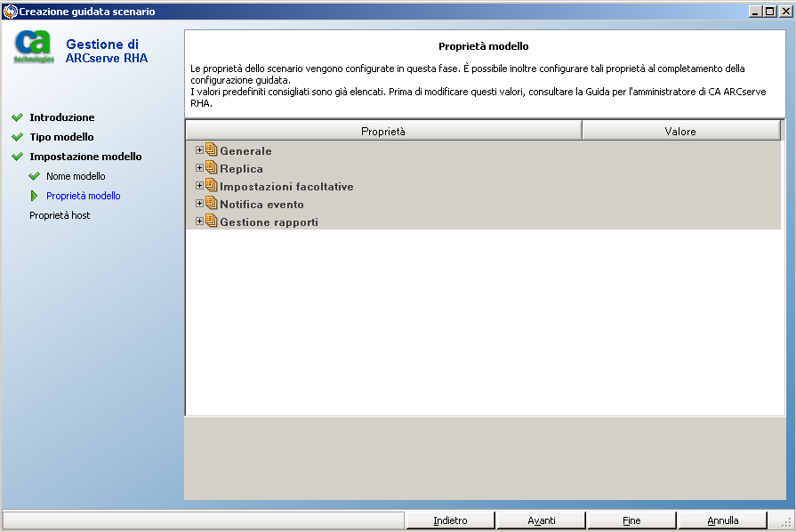The width and height of the screenshot is (796, 532).
Task: Expand the Gestione rapporti group
Action: click(x=199, y=222)
